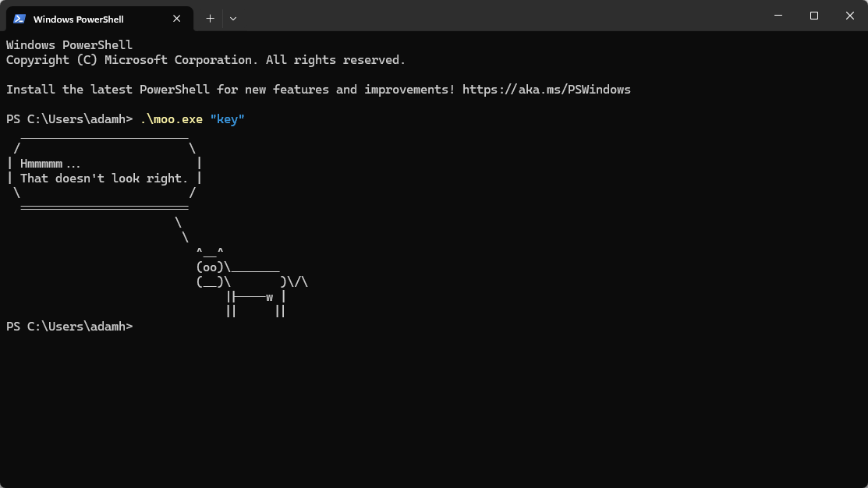868x488 pixels.
Task: Click the .\moo.exe command text
Action: point(171,119)
